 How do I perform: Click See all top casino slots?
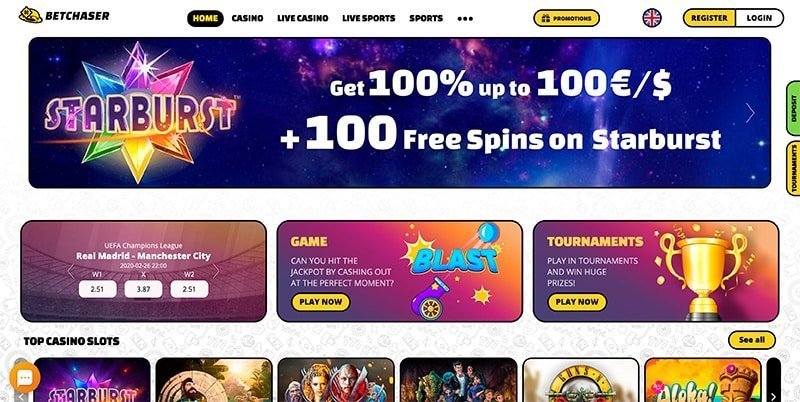752,340
